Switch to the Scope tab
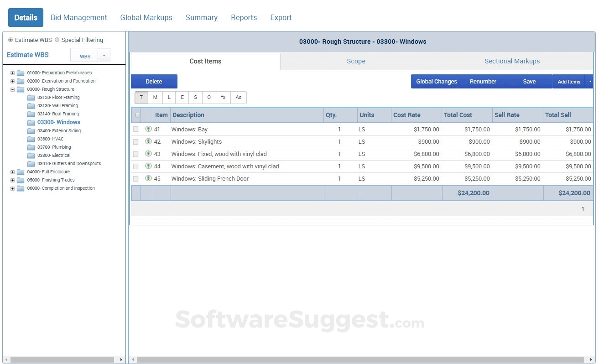Screen dimensions: 599x364 click(x=356, y=61)
